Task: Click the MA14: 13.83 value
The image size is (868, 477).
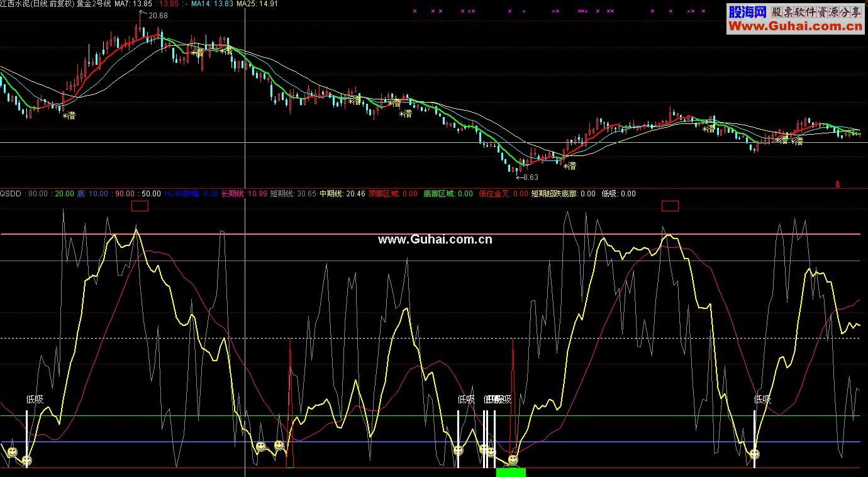Action: click(x=212, y=4)
